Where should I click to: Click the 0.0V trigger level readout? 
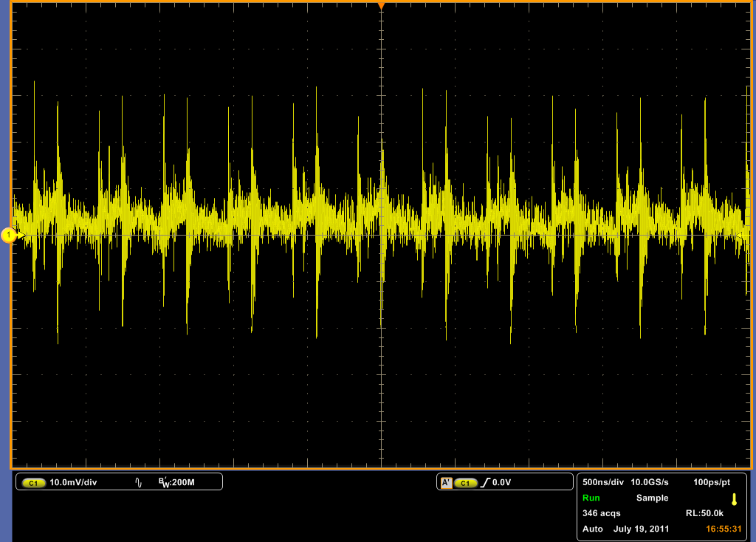point(501,482)
